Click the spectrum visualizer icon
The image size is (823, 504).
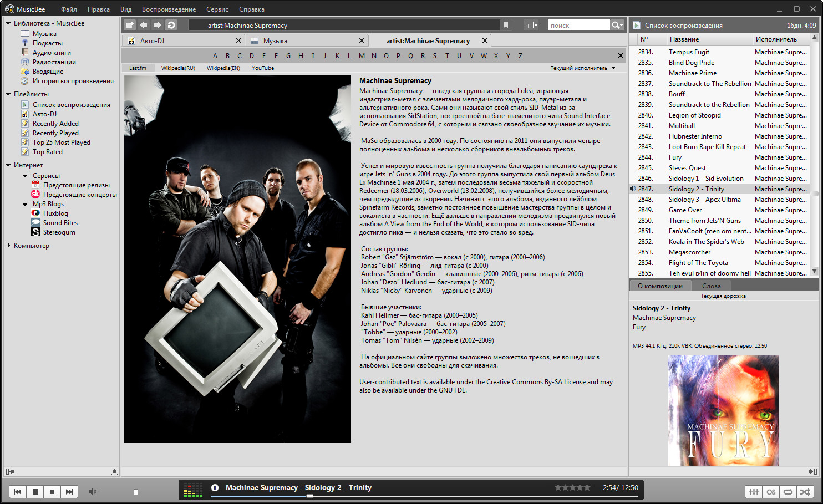[x=193, y=490]
